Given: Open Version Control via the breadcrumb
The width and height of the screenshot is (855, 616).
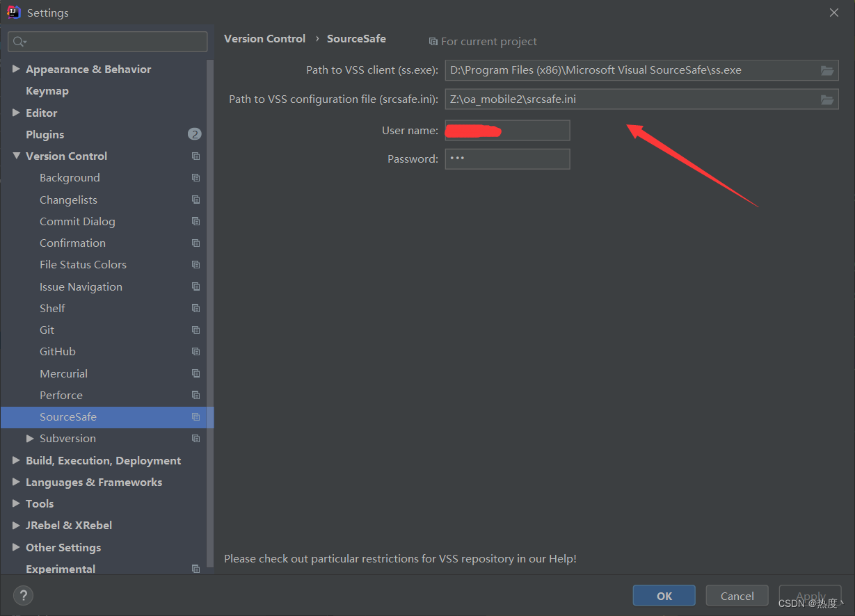Looking at the screenshot, I should 264,38.
